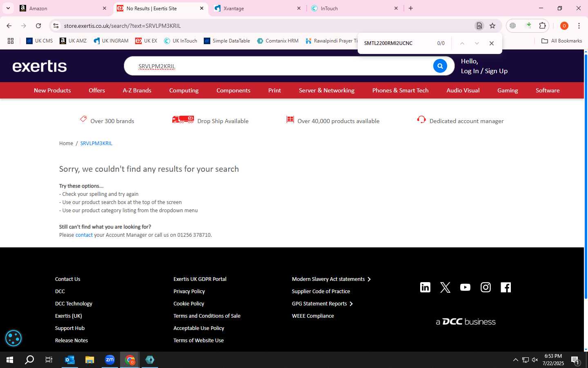Open tab search dropdown arrow
This screenshot has width=588, height=368.
(x=8, y=8)
